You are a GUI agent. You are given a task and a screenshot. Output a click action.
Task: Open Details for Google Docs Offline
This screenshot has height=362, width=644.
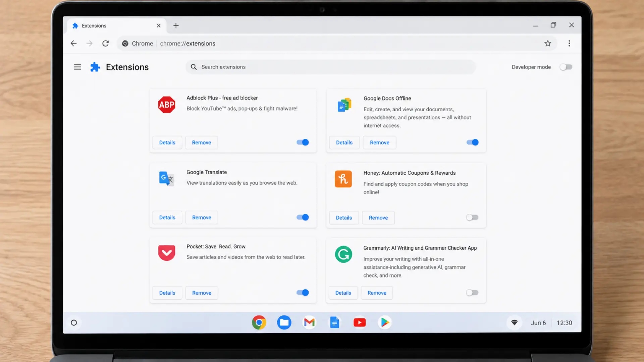pos(344,142)
